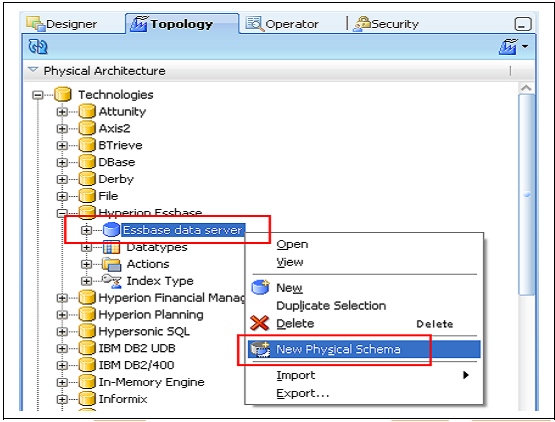
Task: Expand the Actions node
Action: pyautogui.click(x=86, y=264)
